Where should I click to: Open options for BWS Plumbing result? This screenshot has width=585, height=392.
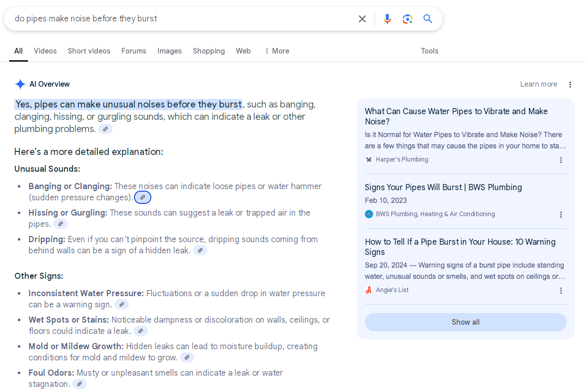click(x=561, y=215)
